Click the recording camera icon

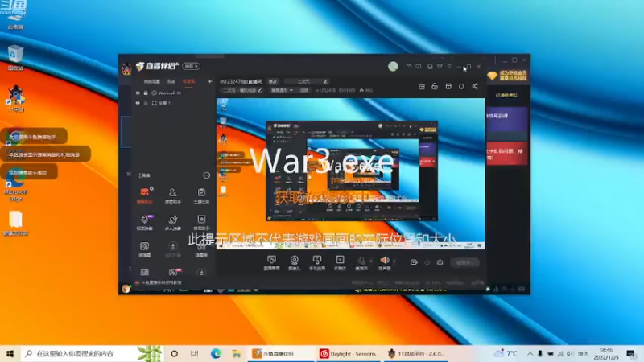(x=414, y=262)
